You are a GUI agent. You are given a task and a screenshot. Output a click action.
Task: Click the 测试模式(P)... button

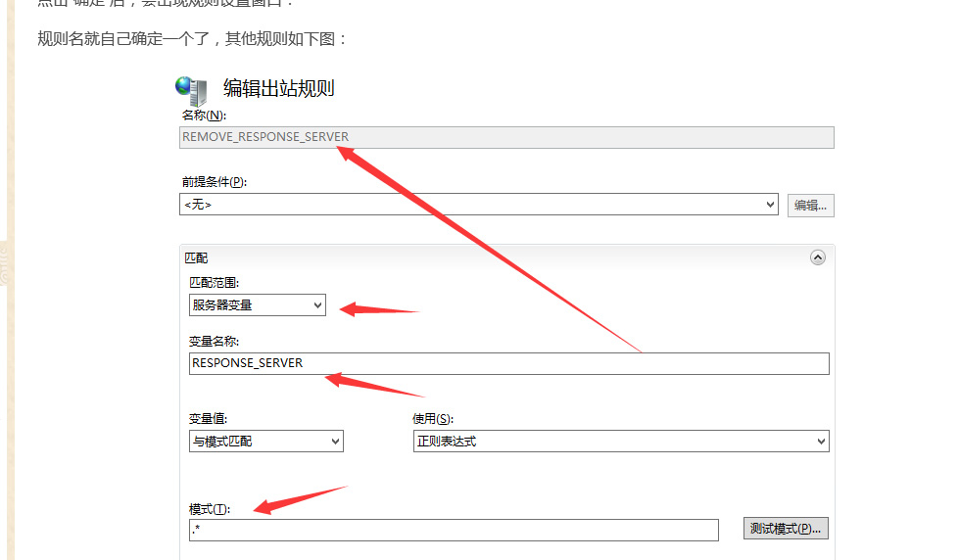pos(786,529)
